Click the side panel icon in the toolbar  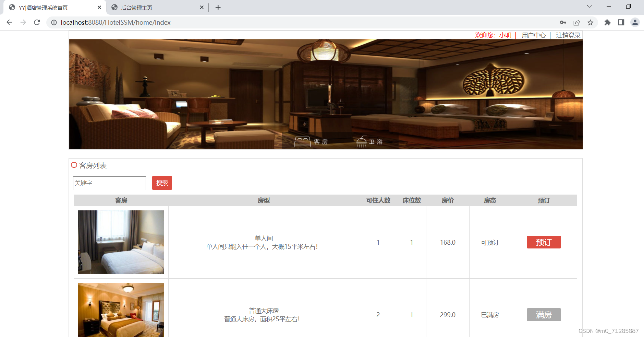coord(621,22)
